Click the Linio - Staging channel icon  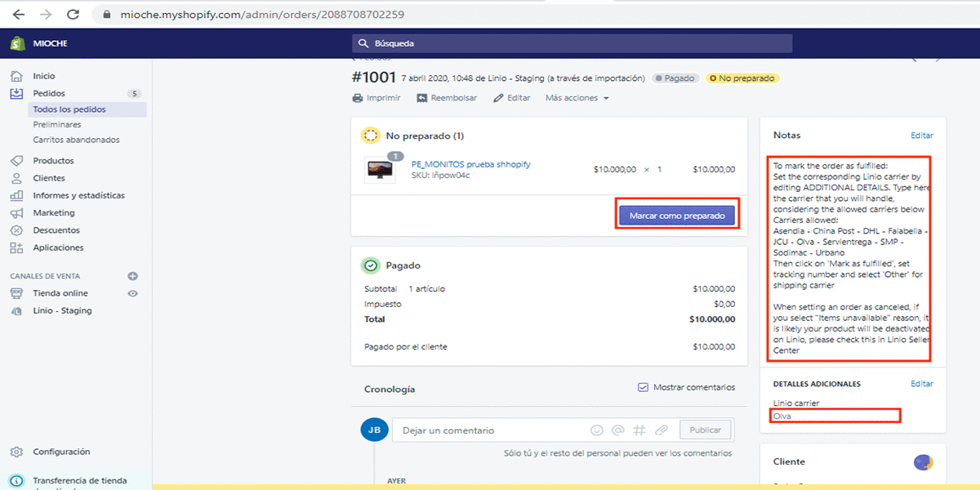[16, 311]
